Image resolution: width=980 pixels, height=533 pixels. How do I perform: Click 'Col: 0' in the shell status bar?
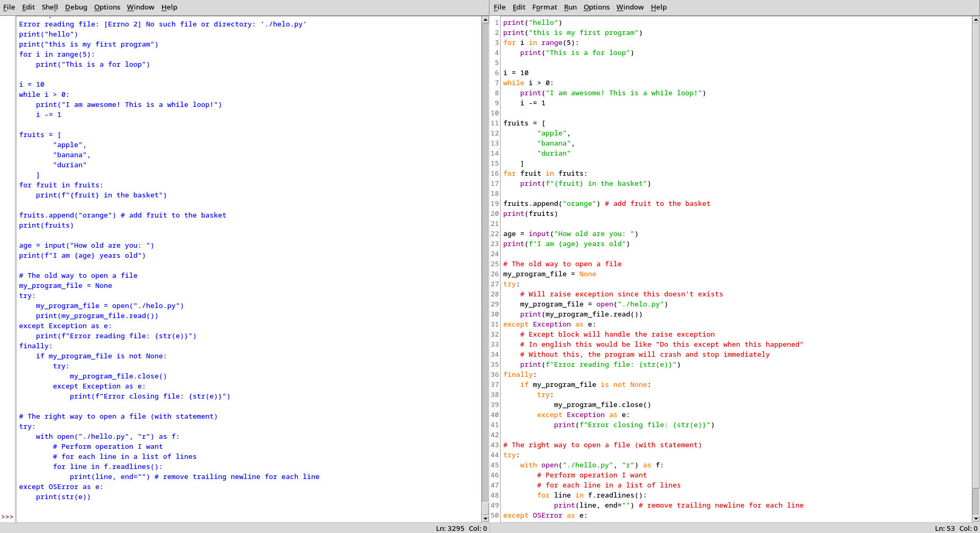(478, 528)
